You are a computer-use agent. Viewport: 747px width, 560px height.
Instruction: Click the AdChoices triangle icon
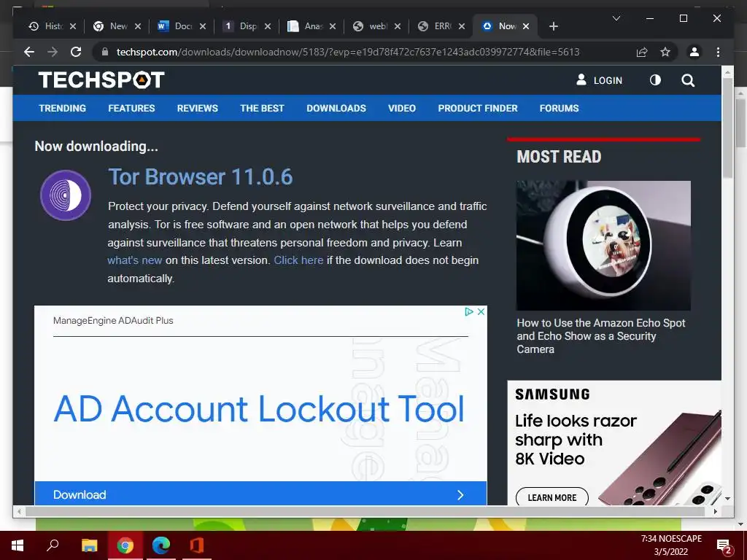(x=469, y=311)
